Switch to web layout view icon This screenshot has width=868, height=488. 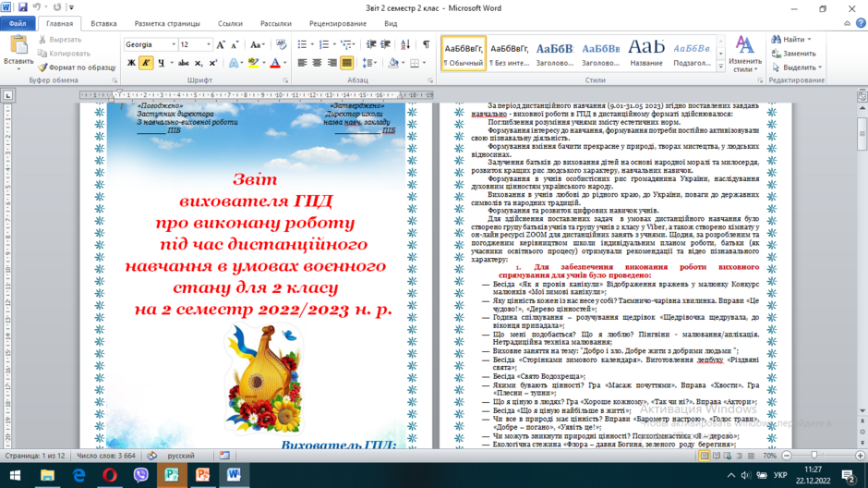point(728,456)
